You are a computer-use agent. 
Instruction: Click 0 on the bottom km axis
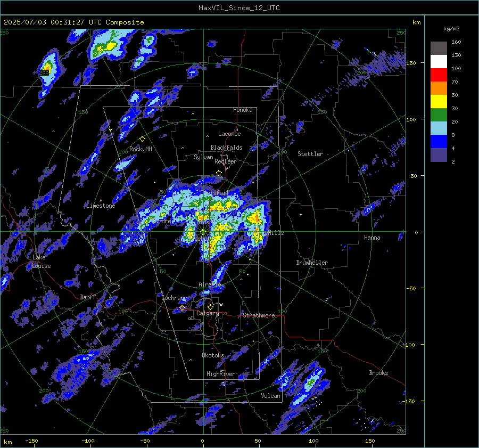(x=203, y=441)
